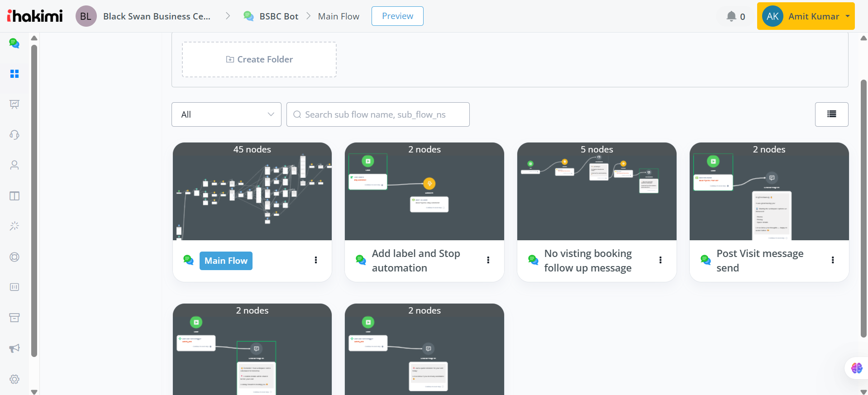The height and width of the screenshot is (395, 868).
Task: Click the main page scrollbar thumb
Action: coord(863,208)
